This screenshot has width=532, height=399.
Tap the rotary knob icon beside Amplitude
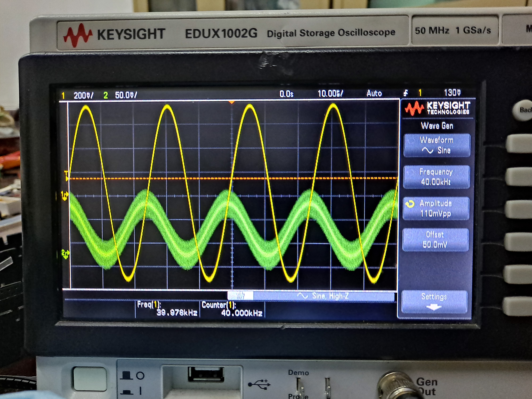coord(410,204)
